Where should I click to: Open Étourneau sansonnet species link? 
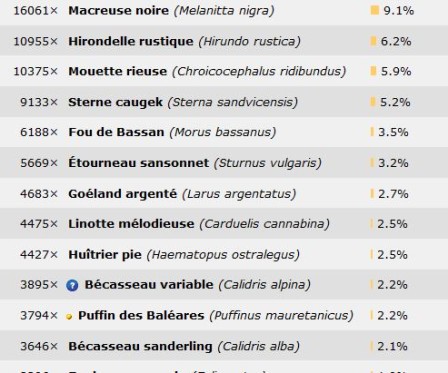139,163
